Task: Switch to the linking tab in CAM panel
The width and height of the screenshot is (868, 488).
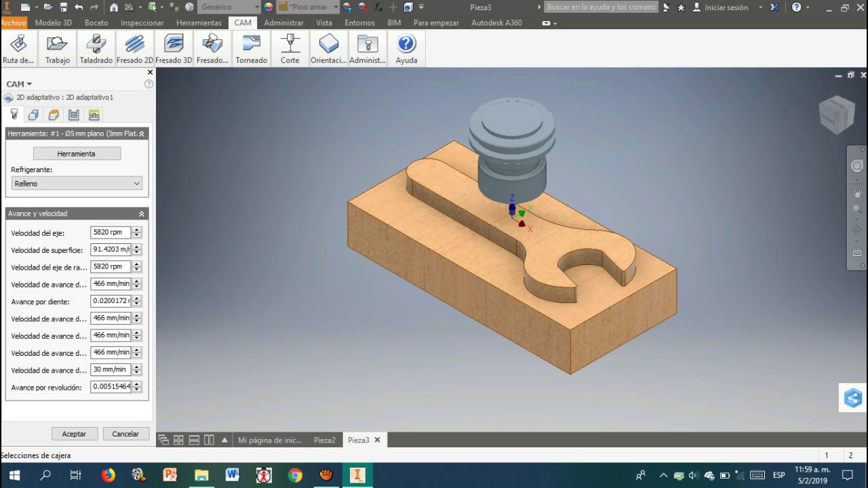Action: (x=94, y=115)
